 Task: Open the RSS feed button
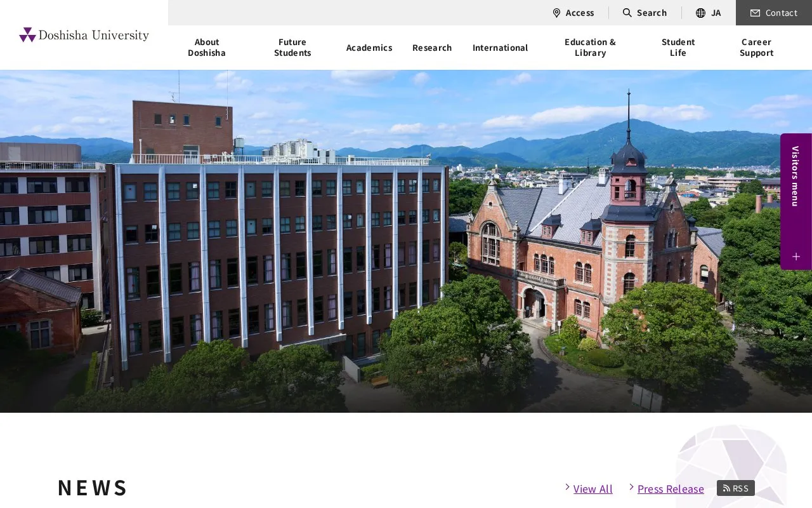736,488
